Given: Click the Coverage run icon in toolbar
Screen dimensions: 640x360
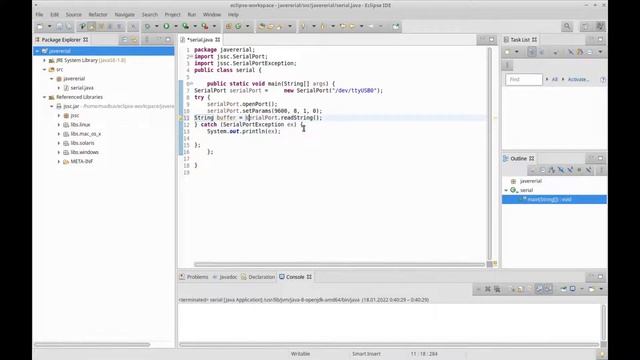Looking at the screenshot, I should pyautogui.click(x=186, y=27).
